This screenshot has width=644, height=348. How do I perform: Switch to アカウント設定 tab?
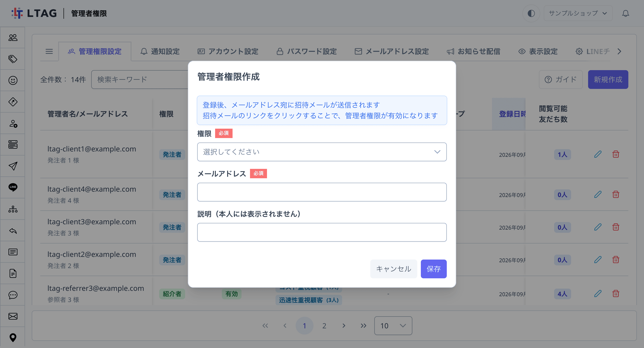tap(228, 51)
